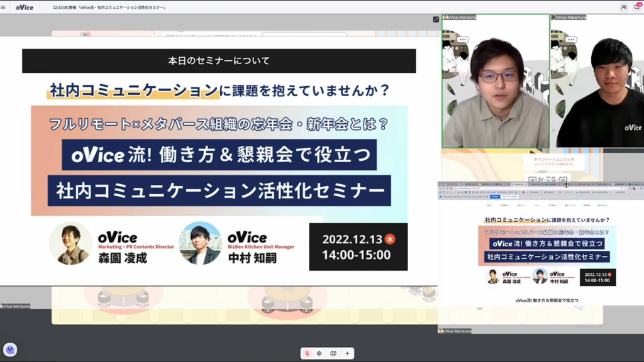The image size is (644, 362).
Task: Click the QR code below survey banner
Action: coord(548,179)
